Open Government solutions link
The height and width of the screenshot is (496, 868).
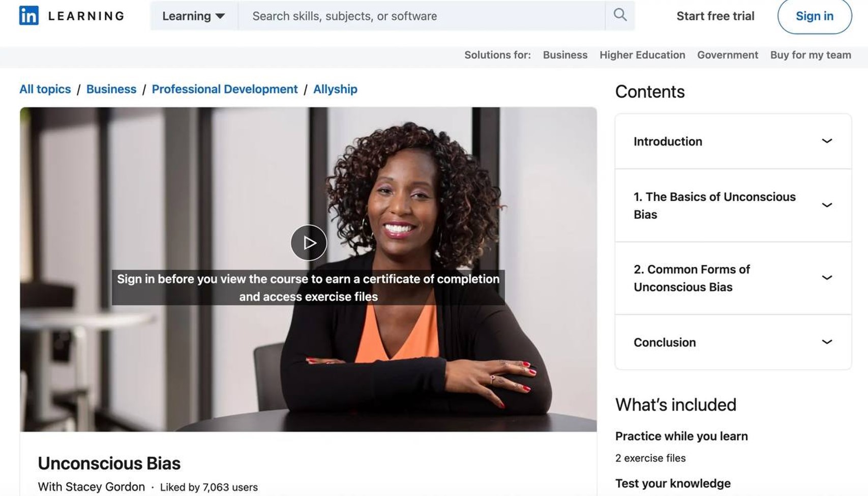pos(728,55)
